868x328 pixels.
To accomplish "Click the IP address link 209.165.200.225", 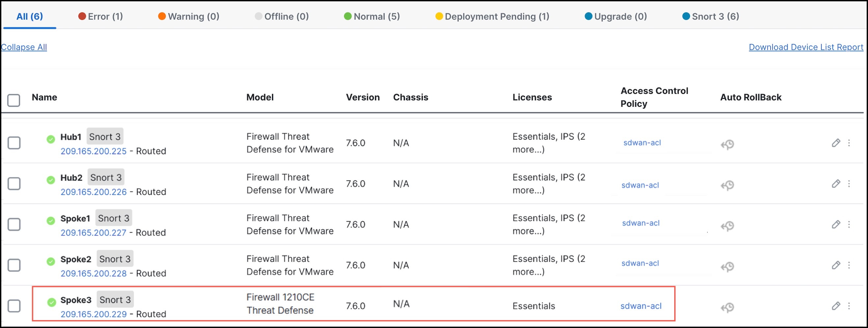I will pyautogui.click(x=94, y=151).
